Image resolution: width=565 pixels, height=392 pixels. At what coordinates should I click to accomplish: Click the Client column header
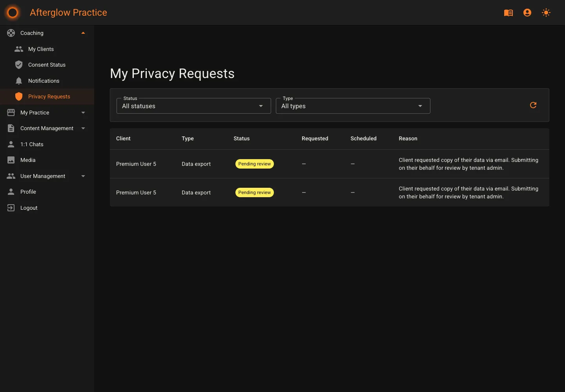coord(123,138)
